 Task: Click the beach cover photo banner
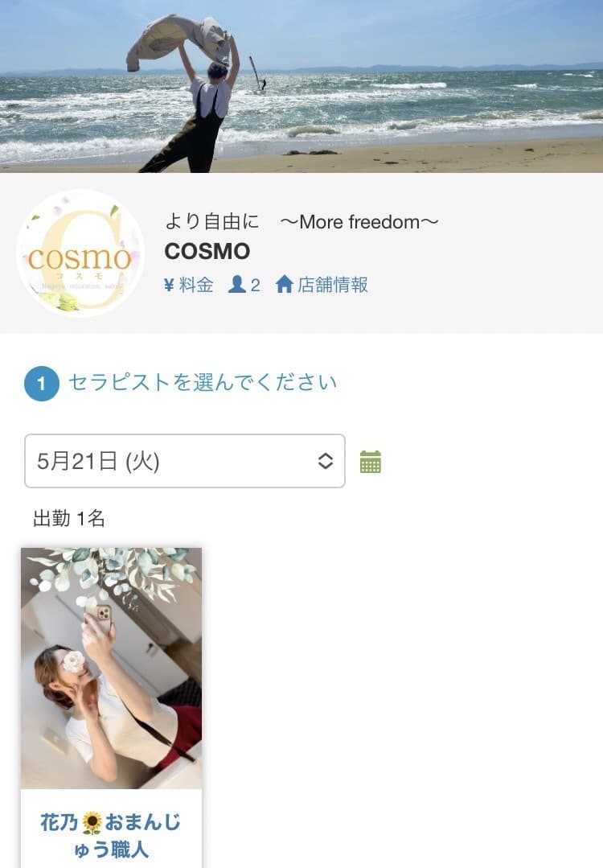tap(301, 86)
